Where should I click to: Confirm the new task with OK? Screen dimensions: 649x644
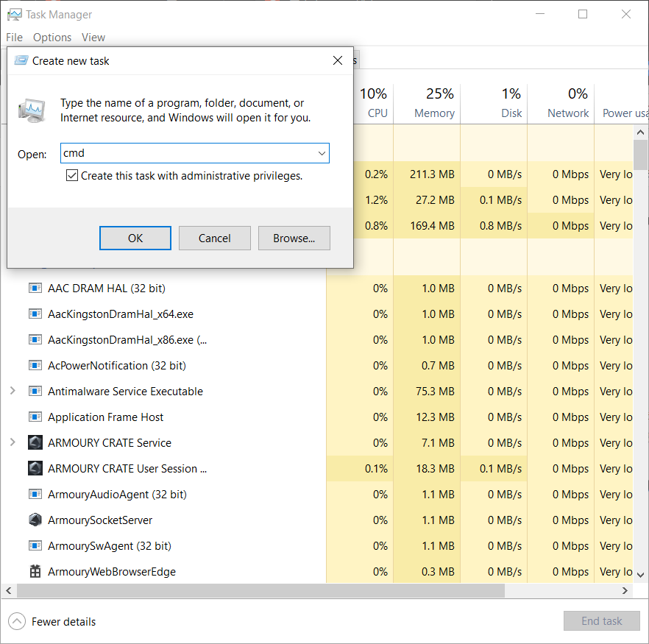coord(135,238)
